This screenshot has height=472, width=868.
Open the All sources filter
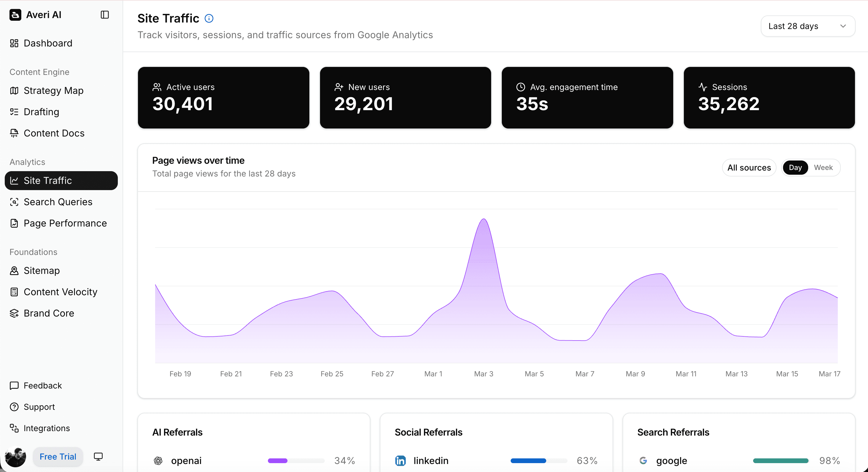[749, 168]
